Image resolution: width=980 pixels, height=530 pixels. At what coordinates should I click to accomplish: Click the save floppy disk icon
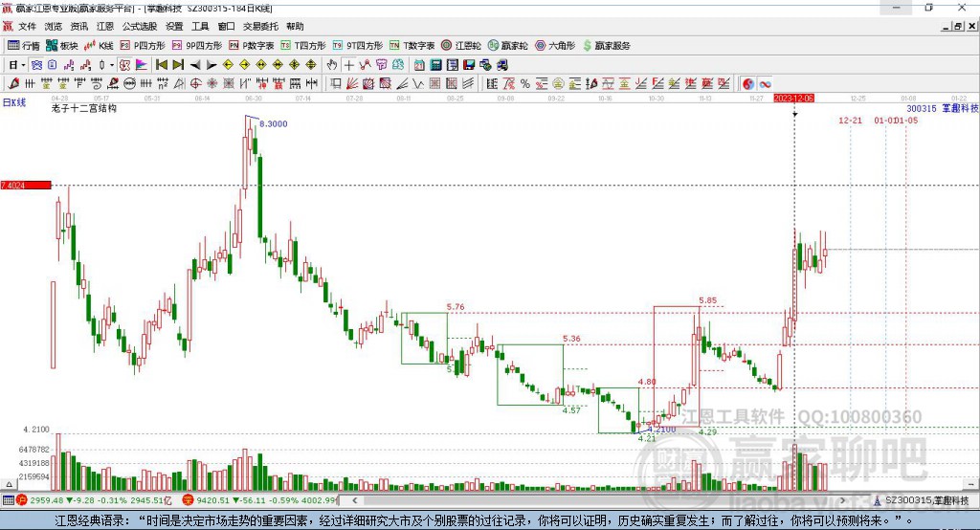tap(469, 65)
